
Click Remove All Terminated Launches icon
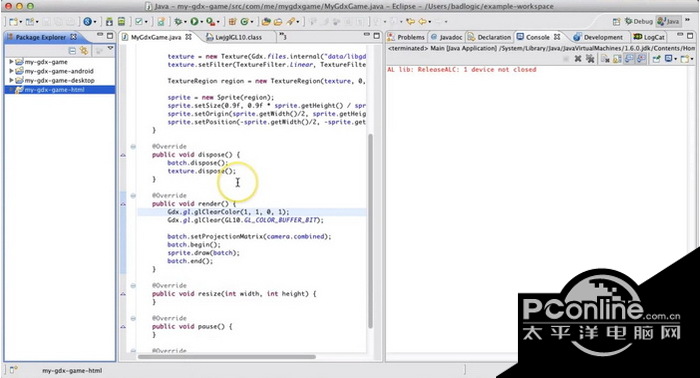(x=590, y=58)
